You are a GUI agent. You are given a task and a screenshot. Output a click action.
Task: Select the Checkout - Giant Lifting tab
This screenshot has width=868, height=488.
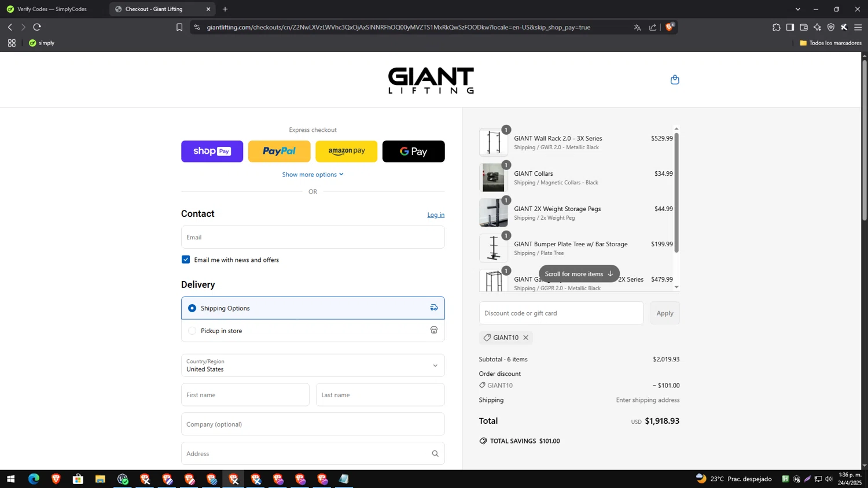point(162,9)
